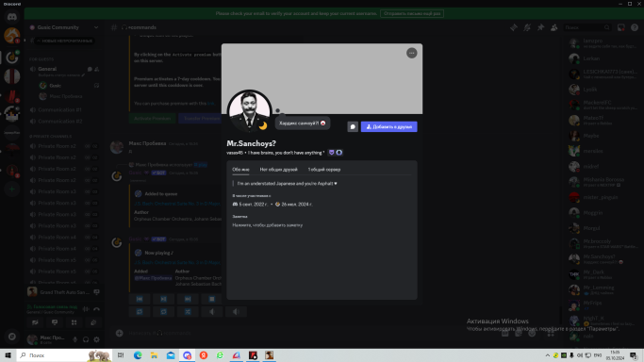Open user settings gear icon
644x362 pixels.
(x=96, y=339)
